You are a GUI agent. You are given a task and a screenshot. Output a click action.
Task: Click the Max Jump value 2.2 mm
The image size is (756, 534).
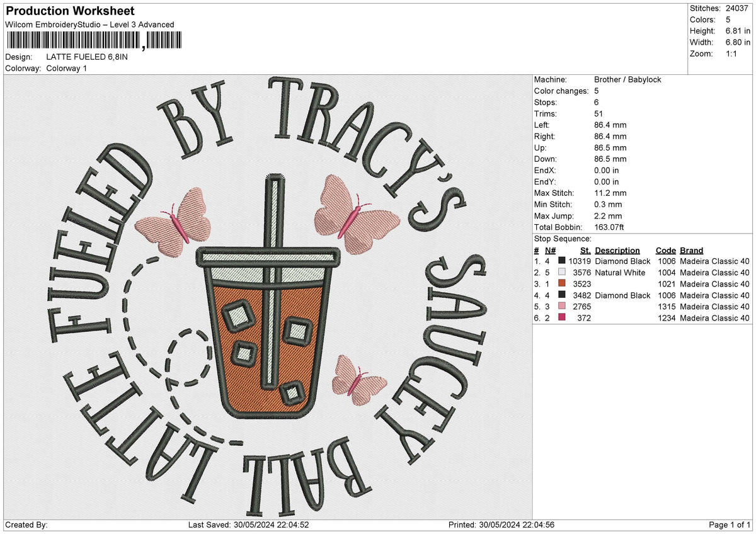pos(608,215)
